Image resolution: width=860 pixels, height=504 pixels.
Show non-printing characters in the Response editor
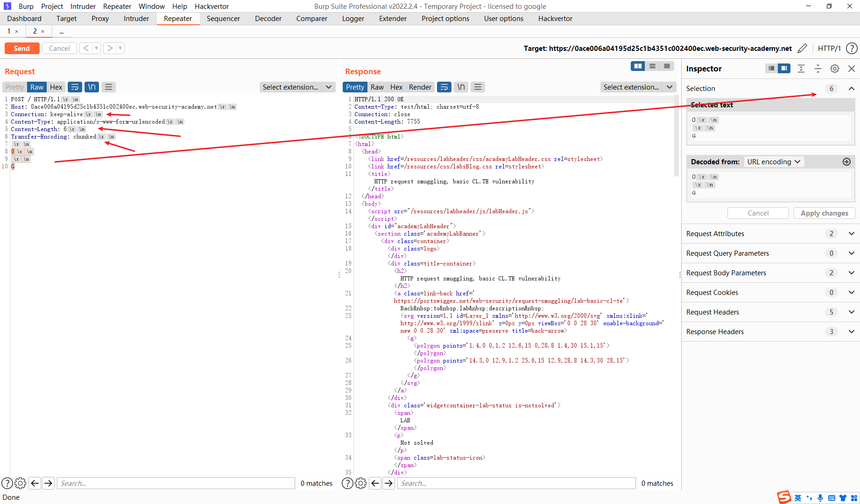pyautogui.click(x=460, y=87)
